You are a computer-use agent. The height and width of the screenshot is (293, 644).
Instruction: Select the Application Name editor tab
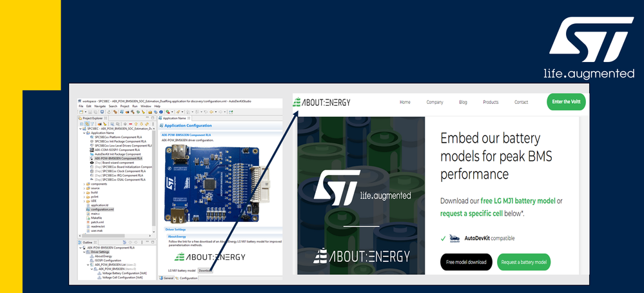click(x=174, y=118)
